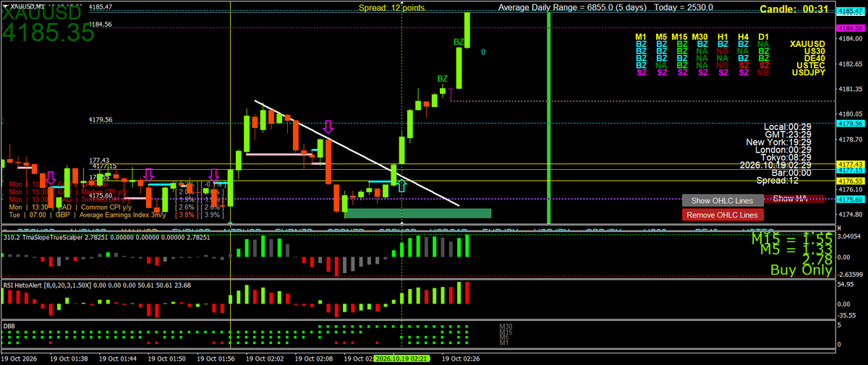Click the yellow 4176.55 price label
Viewport: 868px width, 365px height.
tap(851, 181)
